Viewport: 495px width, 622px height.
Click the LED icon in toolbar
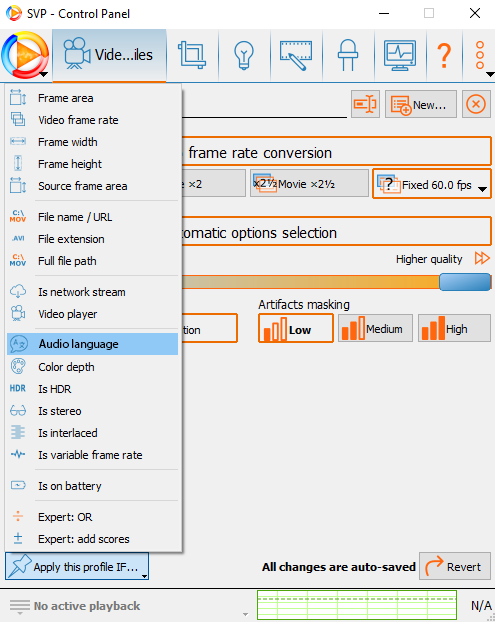click(348, 55)
